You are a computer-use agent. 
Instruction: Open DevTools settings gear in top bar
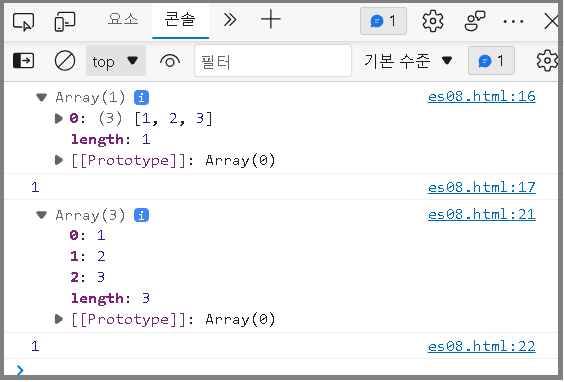point(433,21)
